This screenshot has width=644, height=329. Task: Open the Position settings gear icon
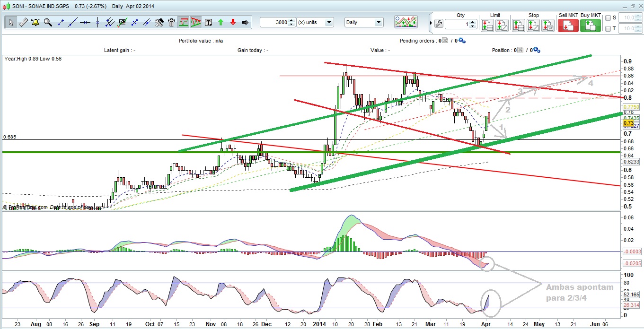537,50
